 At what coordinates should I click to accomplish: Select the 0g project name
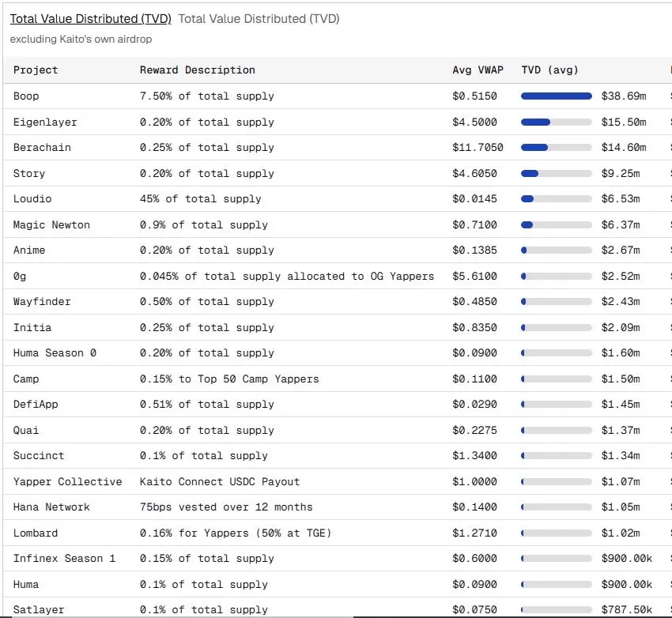tap(20, 277)
